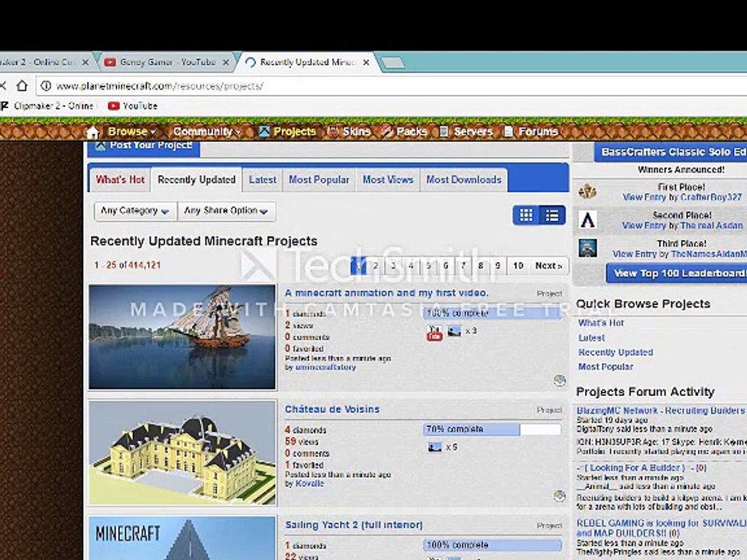Open Quick Browse Most Popular link
This screenshot has height=560, width=747.
click(x=605, y=366)
